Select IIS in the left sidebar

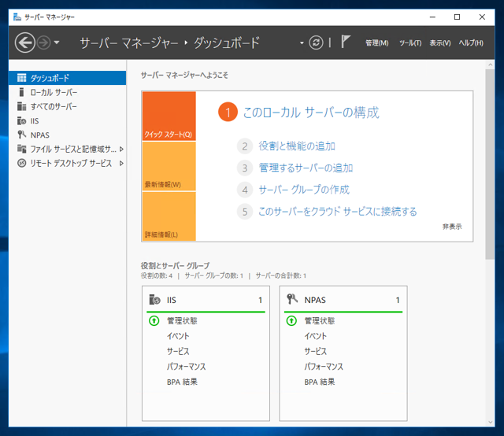pos(35,120)
